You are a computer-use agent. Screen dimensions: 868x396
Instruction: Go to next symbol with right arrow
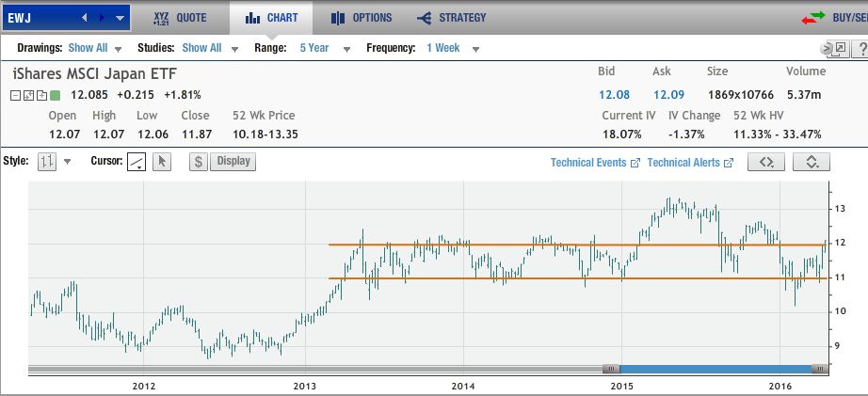pyautogui.click(x=102, y=18)
